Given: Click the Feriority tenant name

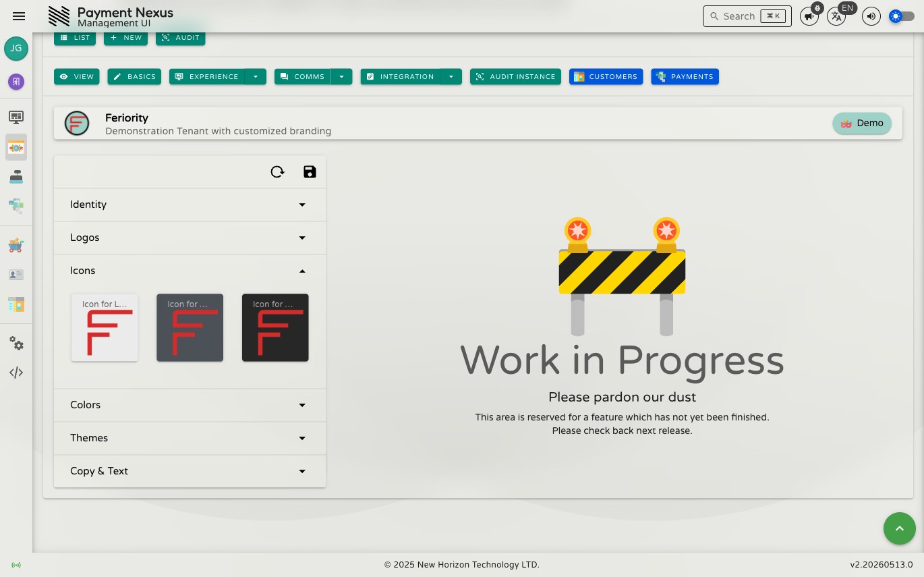Looking at the screenshot, I should (x=127, y=118).
